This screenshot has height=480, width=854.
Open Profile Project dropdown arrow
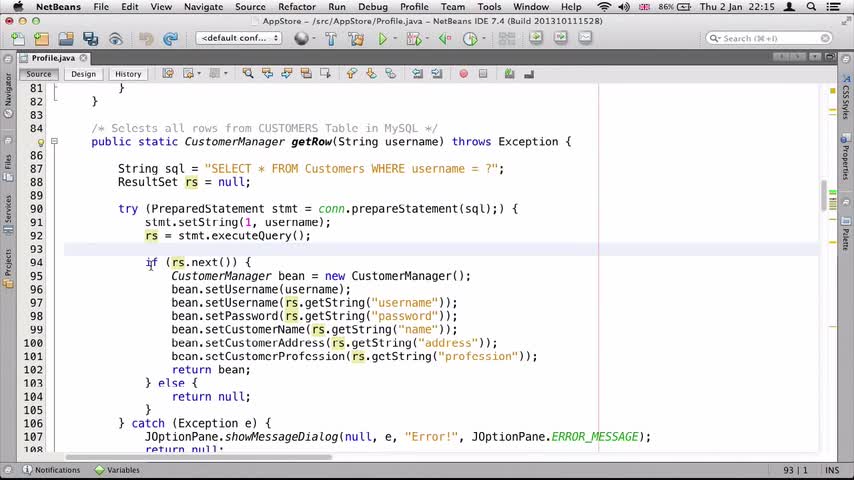pos(483,39)
